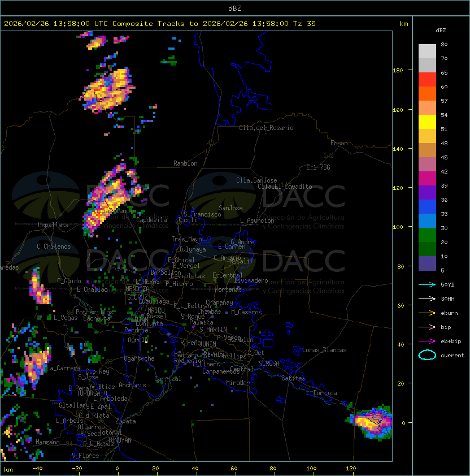
Task: Click the 'Capdevila' map label
Action: coord(151,220)
